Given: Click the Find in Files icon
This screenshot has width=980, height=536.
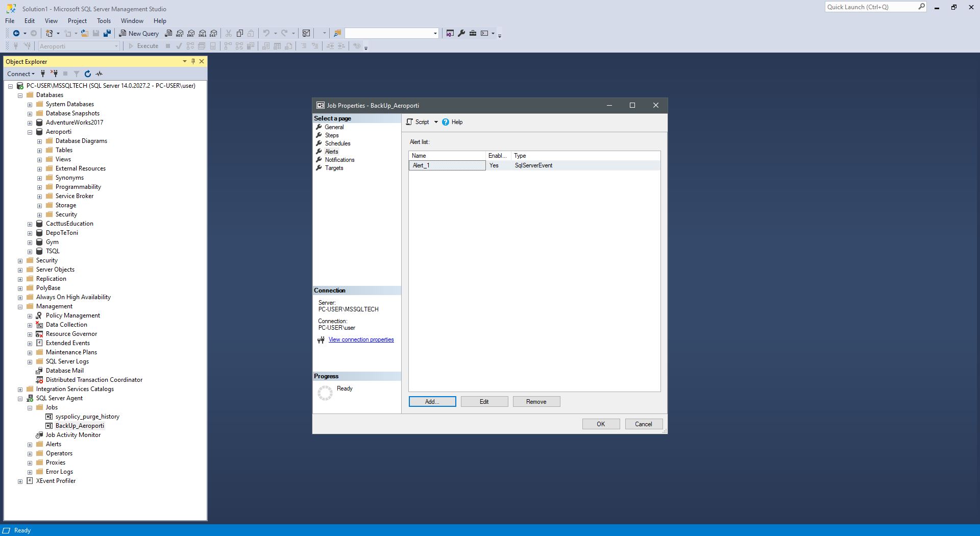Looking at the screenshot, I should [337, 33].
